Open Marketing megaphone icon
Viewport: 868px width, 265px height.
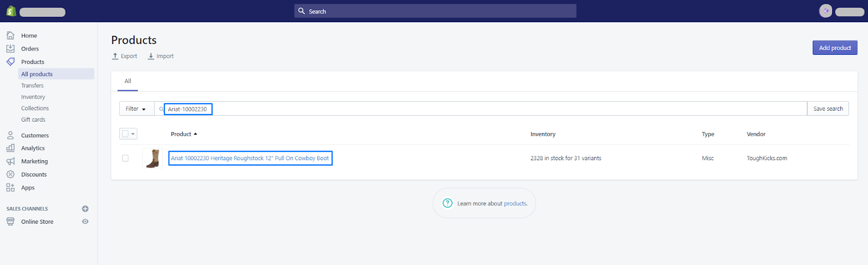[10, 161]
